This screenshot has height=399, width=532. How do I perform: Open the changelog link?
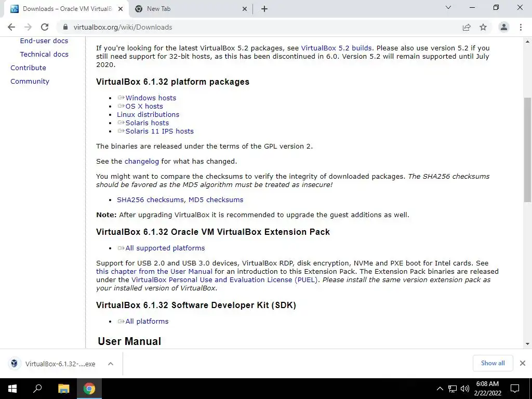click(141, 162)
